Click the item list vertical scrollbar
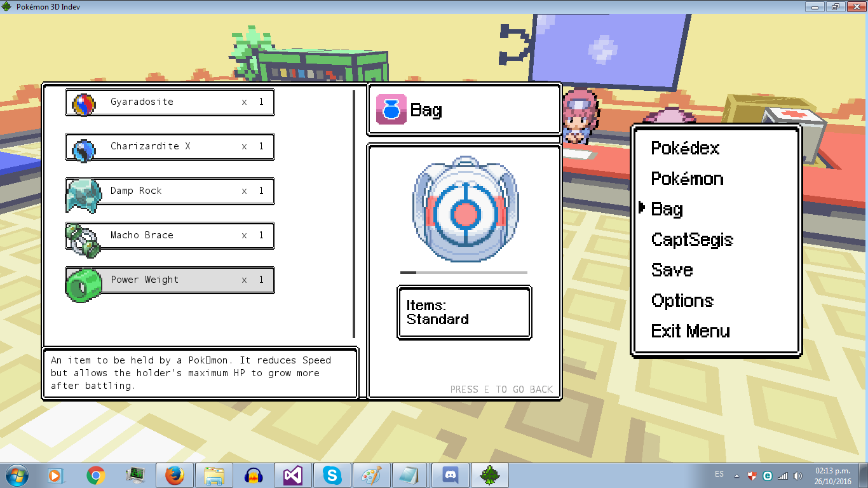 point(354,213)
